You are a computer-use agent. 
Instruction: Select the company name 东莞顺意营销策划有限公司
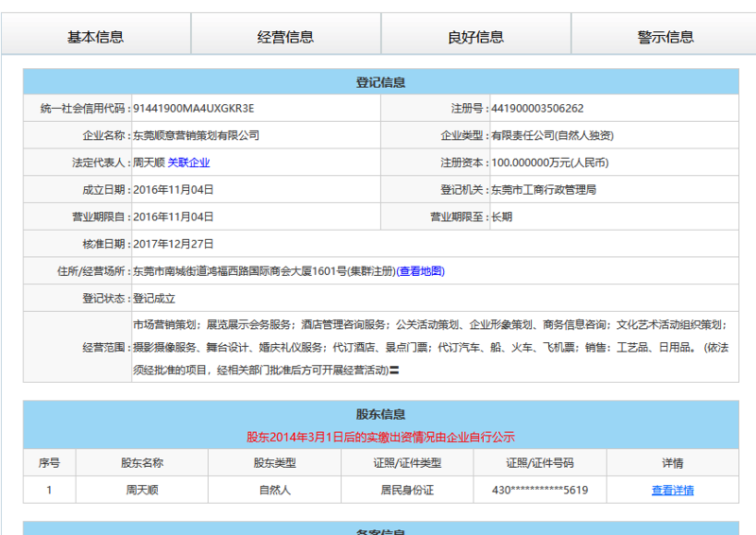[197, 135]
